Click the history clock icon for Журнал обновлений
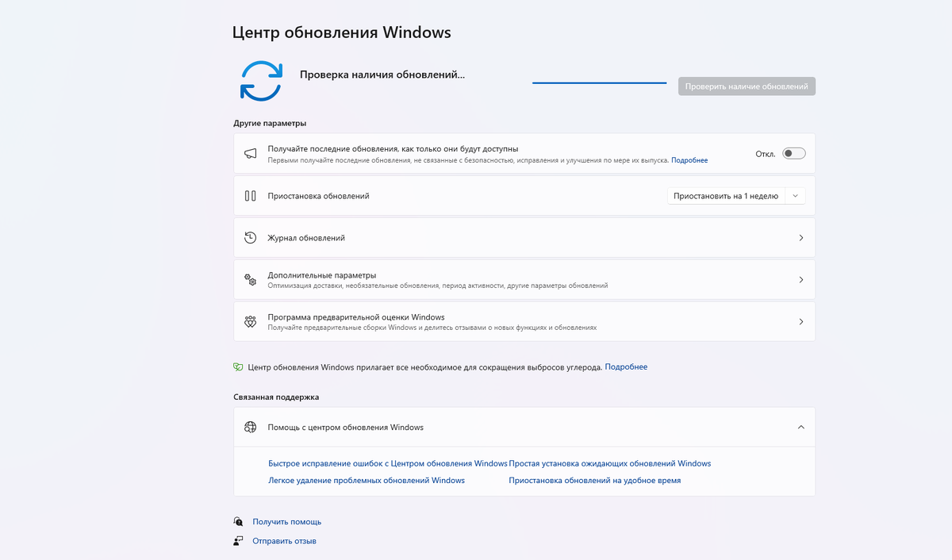This screenshot has height=560, width=952. [x=251, y=238]
